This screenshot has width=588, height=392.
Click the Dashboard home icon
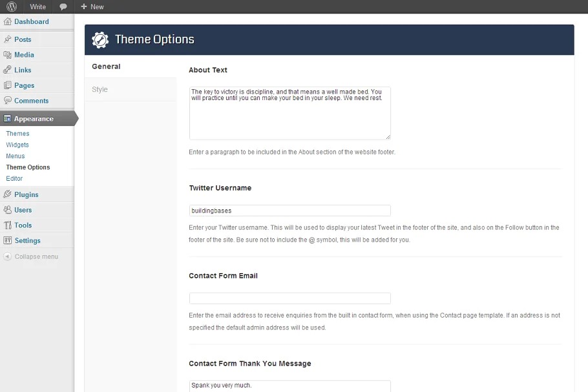point(8,21)
